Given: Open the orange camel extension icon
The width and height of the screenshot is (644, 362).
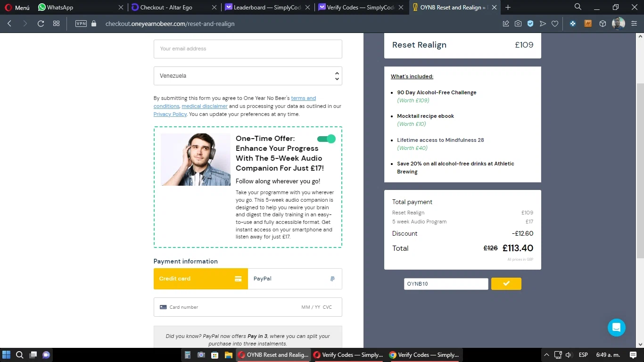Looking at the screenshot, I should pyautogui.click(x=588, y=24).
